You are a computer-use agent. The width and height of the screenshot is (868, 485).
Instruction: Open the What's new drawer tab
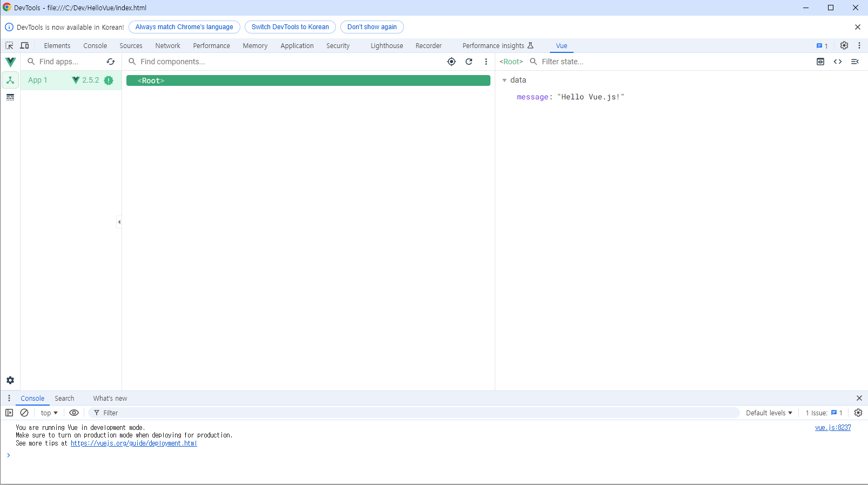coord(110,399)
